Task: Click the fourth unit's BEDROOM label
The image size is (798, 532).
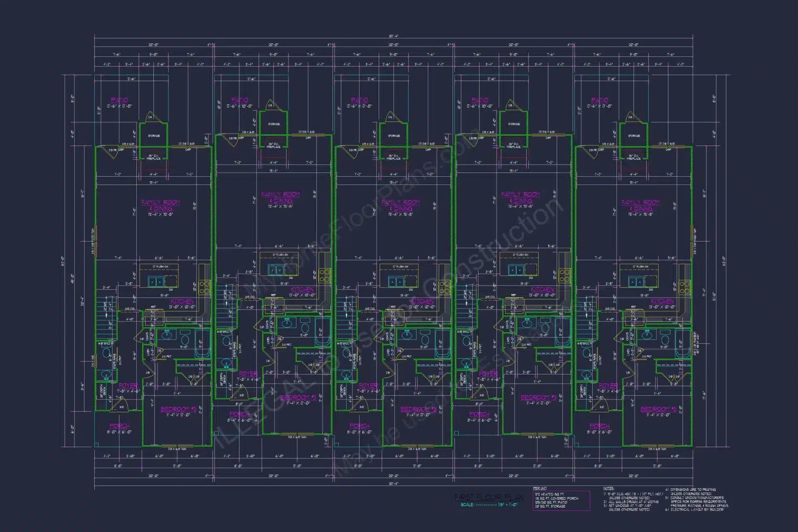Action: pyautogui.click(x=538, y=398)
